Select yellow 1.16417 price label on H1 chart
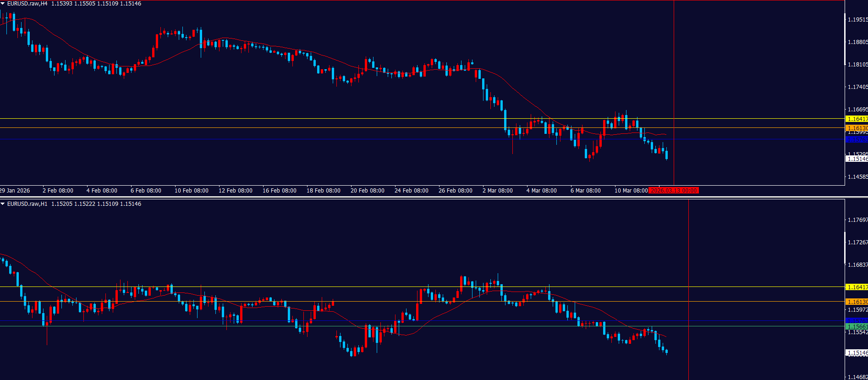Image resolution: width=868 pixels, height=380 pixels. click(x=856, y=287)
